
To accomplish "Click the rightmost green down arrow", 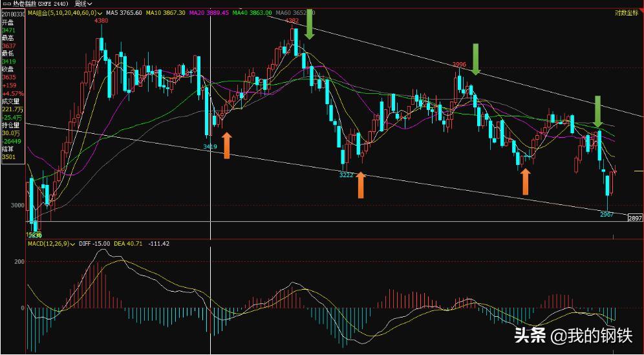I will [x=598, y=111].
